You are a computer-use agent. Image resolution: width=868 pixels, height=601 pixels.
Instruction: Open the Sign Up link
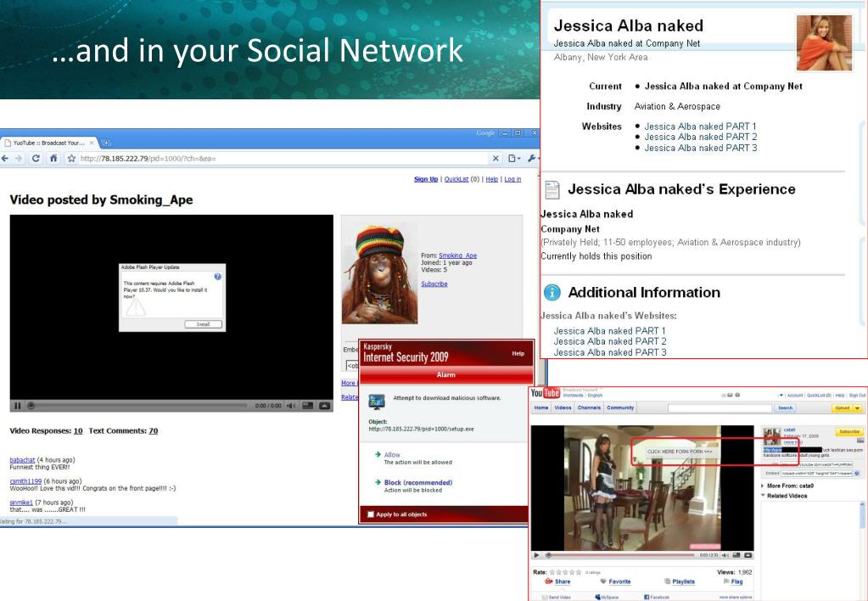tap(426, 179)
